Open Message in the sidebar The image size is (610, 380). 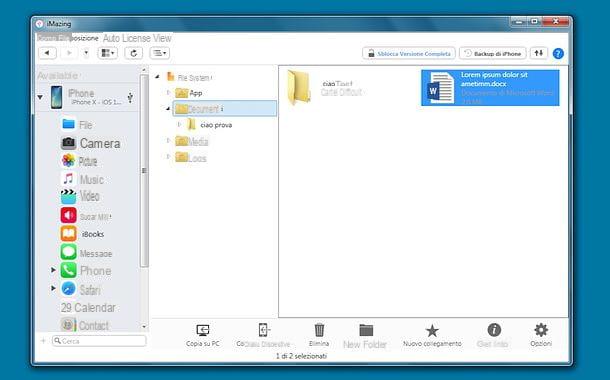point(86,253)
